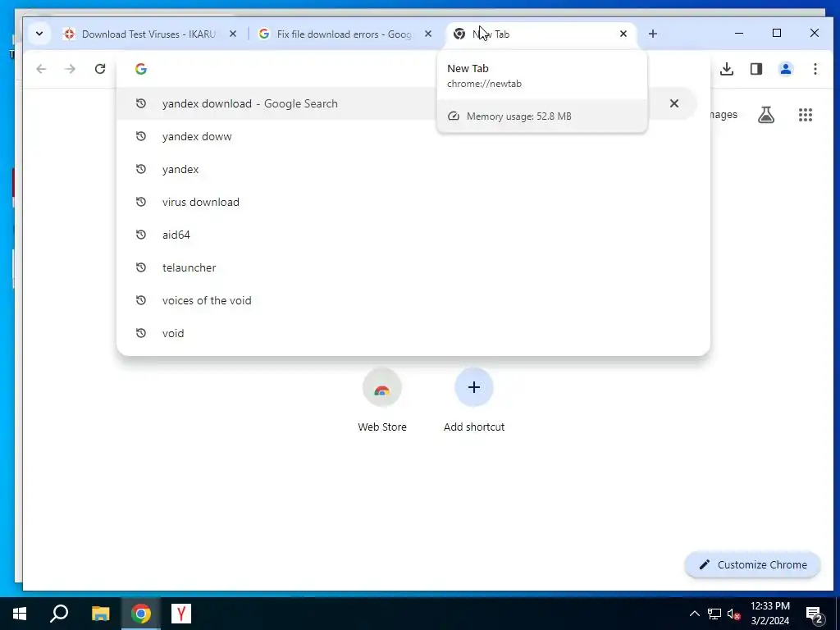Image resolution: width=840 pixels, height=630 pixels.
Task: Click history icon beside 'virus download'
Action: 141,202
